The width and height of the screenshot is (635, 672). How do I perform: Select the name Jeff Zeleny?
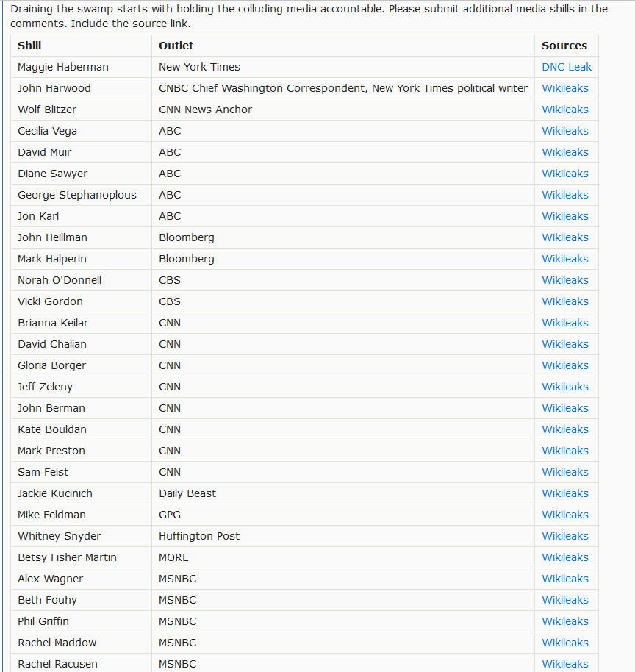point(45,387)
